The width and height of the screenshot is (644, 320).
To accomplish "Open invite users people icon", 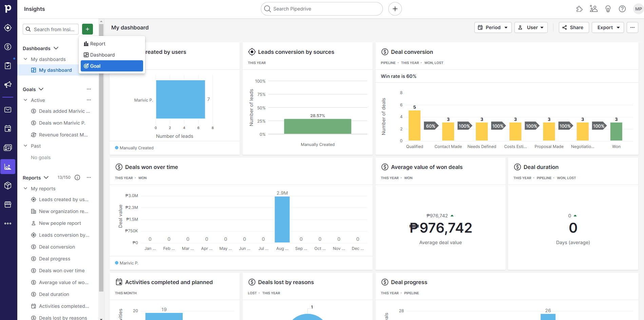I will pyautogui.click(x=594, y=9).
